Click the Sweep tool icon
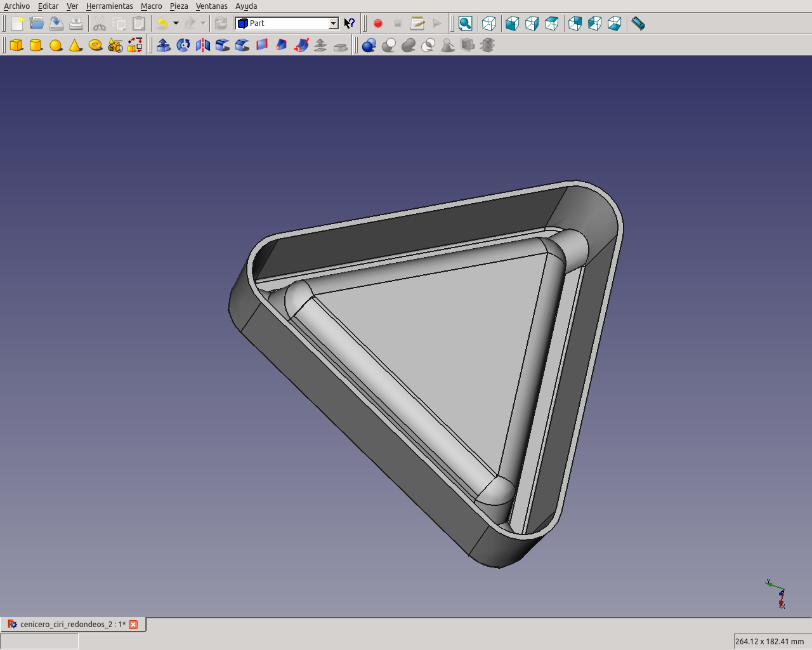Screen dimensions: 812x650 tap(301, 45)
